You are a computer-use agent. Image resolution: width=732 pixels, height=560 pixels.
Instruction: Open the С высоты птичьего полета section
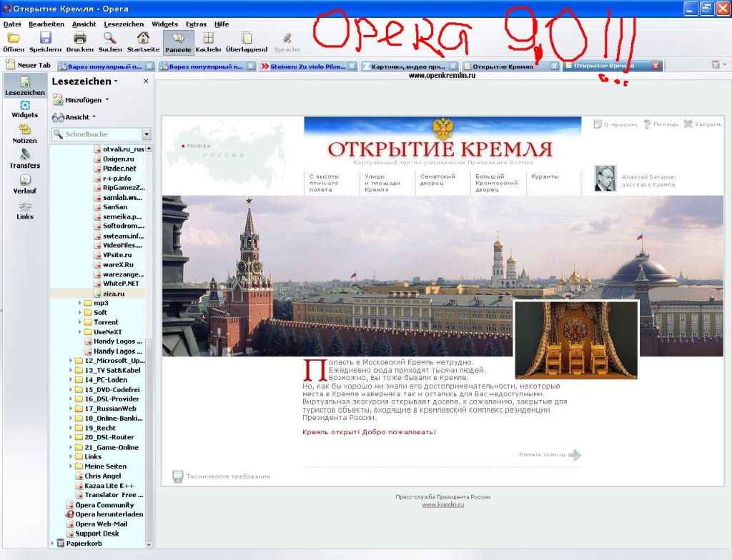tap(324, 183)
